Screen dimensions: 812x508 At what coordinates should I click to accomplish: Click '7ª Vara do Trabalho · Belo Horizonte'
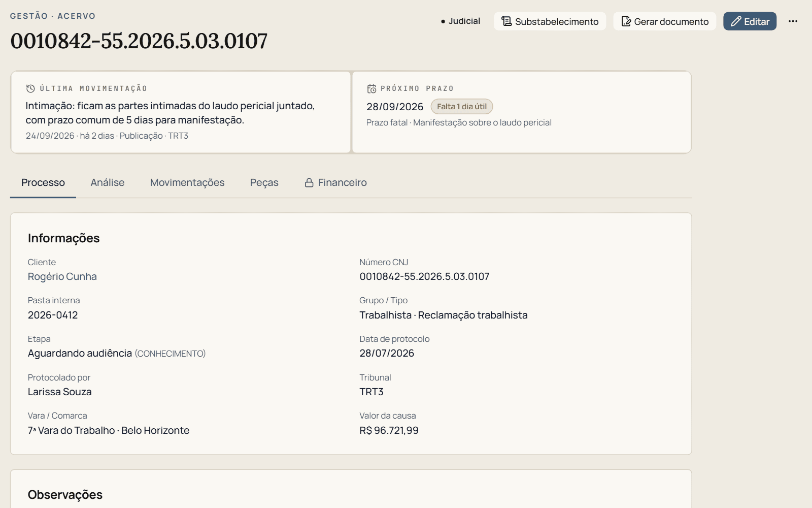point(109,430)
